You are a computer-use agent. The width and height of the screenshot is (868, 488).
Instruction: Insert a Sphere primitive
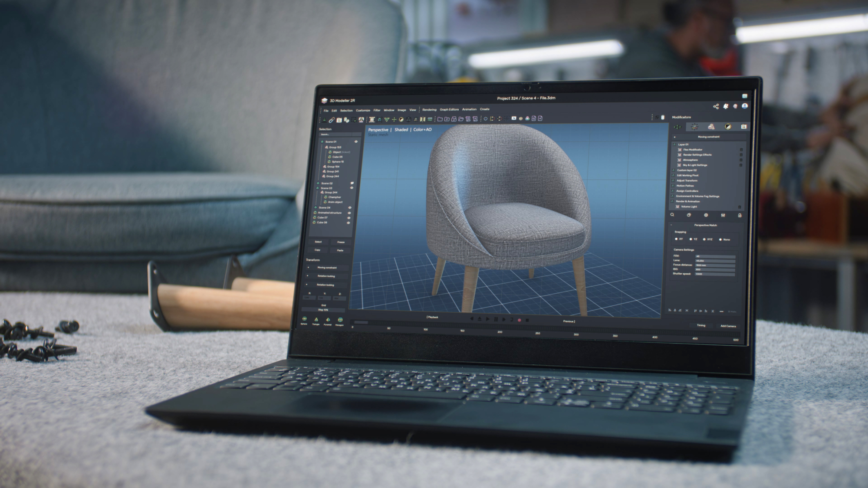304,319
